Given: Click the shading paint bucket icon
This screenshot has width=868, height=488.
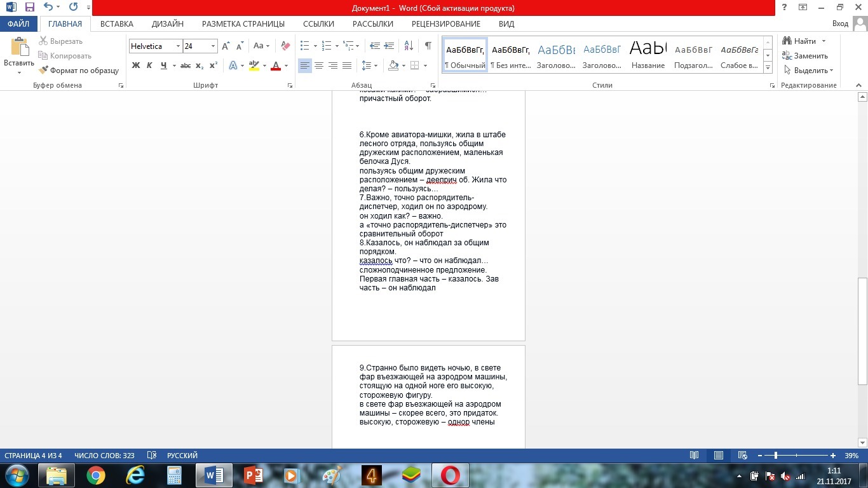Looking at the screenshot, I should click(393, 65).
